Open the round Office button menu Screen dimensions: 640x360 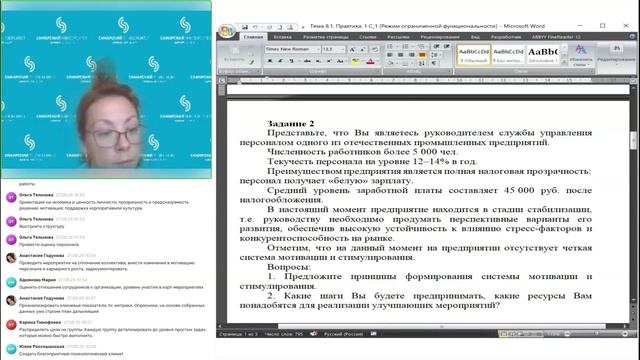click(x=226, y=31)
